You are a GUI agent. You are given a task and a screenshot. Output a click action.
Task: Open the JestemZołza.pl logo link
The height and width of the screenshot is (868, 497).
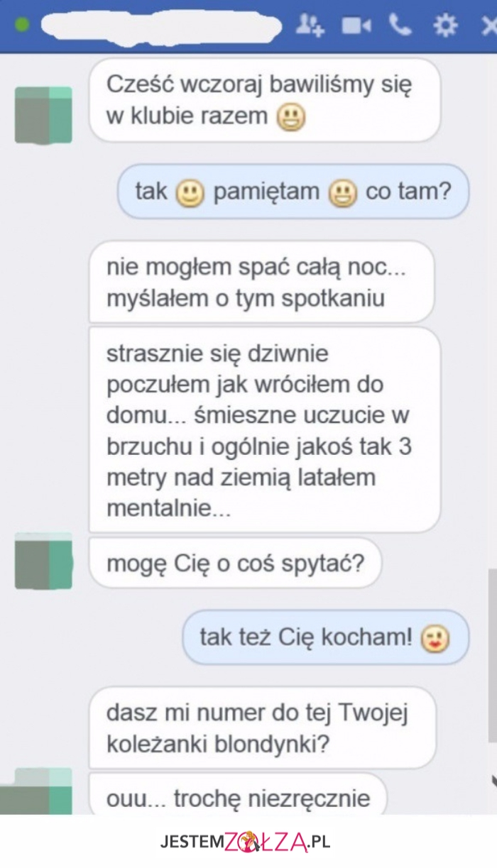(x=245, y=842)
